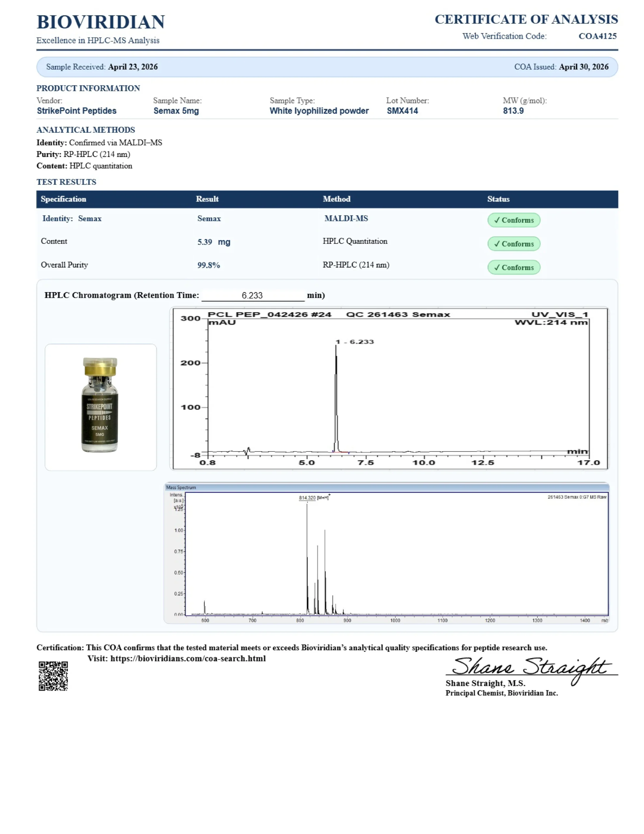This screenshot has height=834, width=644.
Task: Click the Mass Spectrum plot
Action: pos(386,553)
